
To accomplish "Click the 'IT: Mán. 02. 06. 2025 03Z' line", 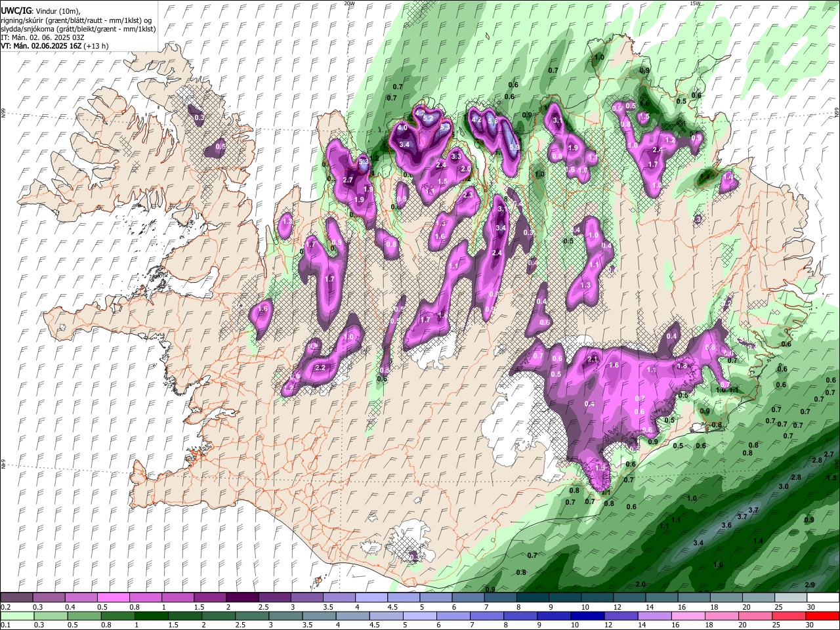I will point(42,37).
